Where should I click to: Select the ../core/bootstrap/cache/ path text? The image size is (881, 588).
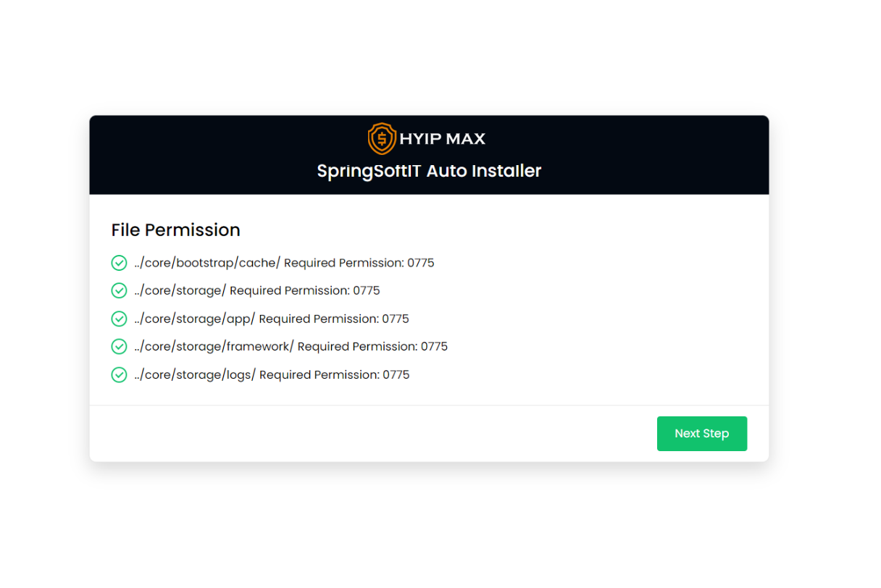pos(207,263)
